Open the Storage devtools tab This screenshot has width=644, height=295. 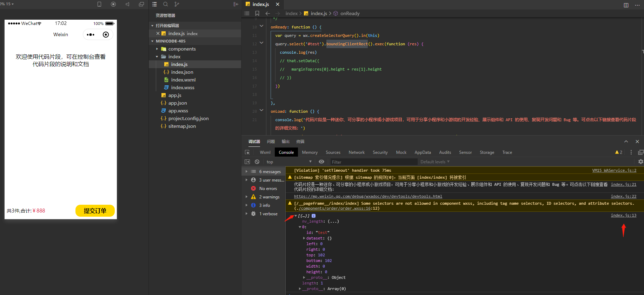pyautogui.click(x=487, y=152)
